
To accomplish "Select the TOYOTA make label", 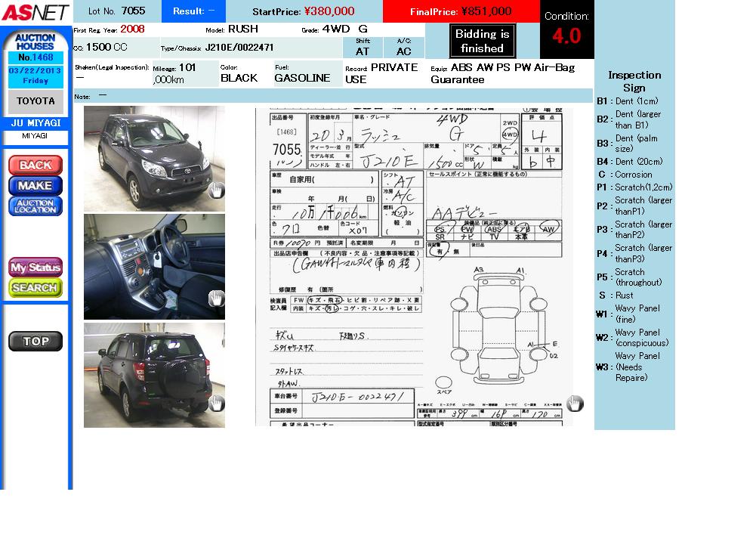I will click(35, 101).
